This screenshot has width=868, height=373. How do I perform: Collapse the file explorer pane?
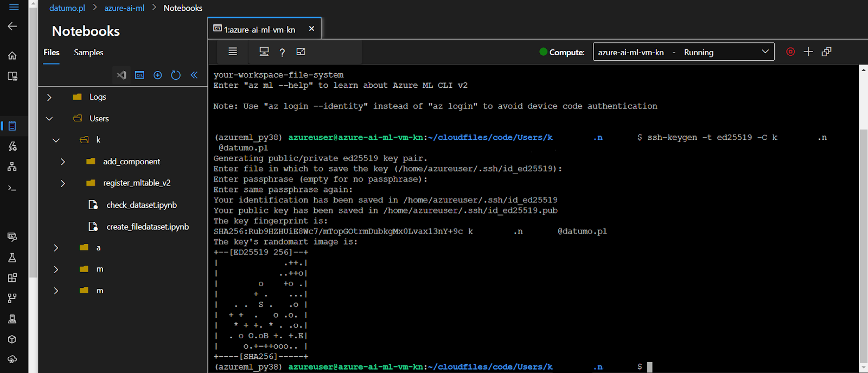coord(194,75)
